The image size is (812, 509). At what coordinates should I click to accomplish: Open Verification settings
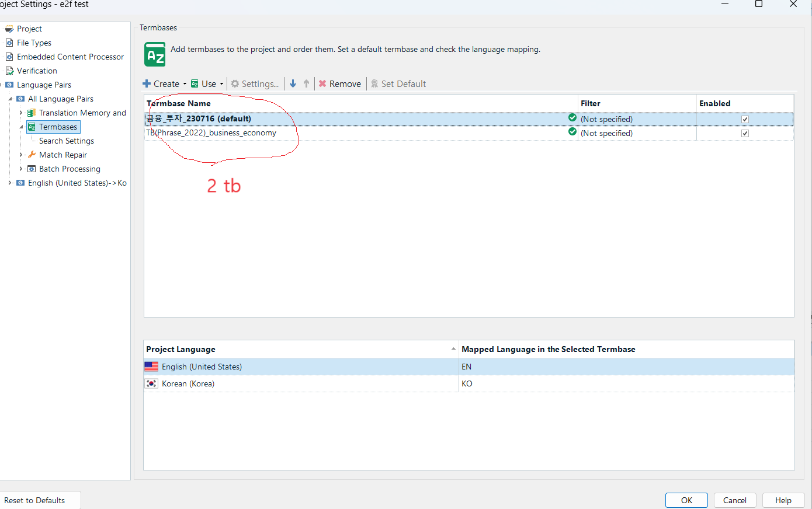tap(37, 71)
